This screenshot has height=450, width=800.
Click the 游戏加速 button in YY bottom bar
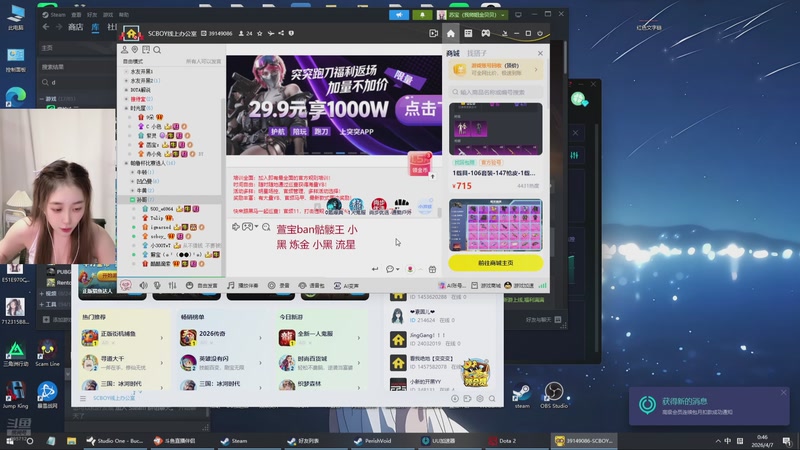pyautogui.click(x=519, y=286)
